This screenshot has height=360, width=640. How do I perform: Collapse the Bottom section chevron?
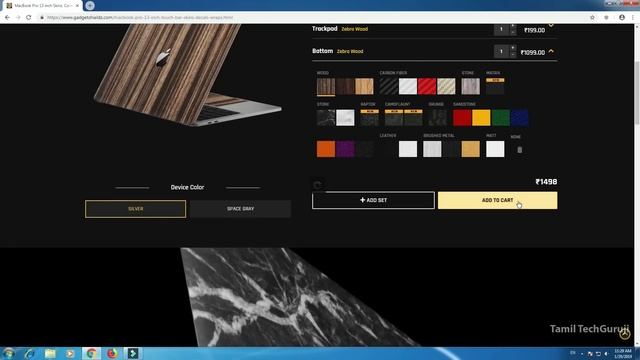tap(551, 51)
